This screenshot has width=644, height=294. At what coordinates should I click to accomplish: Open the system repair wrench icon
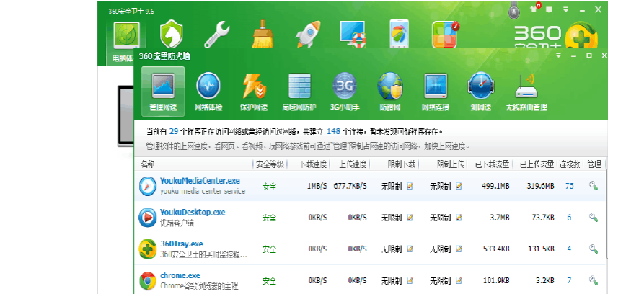[216, 35]
